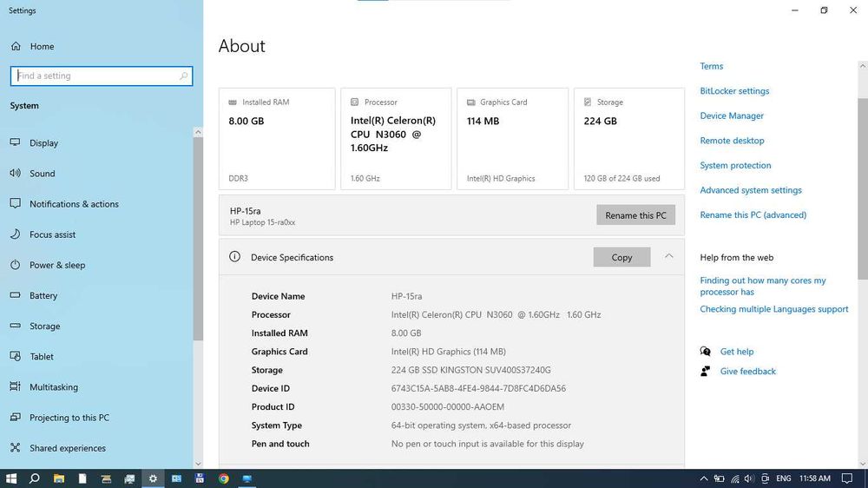Click the magnifier icon in the search box
The height and width of the screenshot is (488, 868).
183,76
